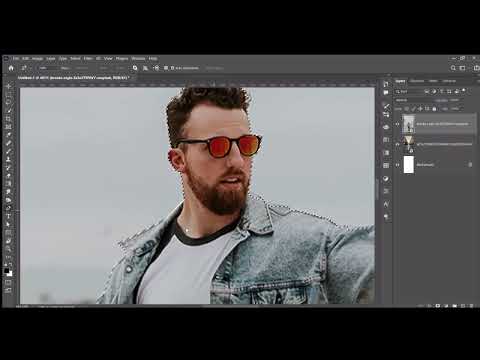The image size is (480, 360).
Task: Select the Rectangular Marquee tool
Action: pos(9,94)
